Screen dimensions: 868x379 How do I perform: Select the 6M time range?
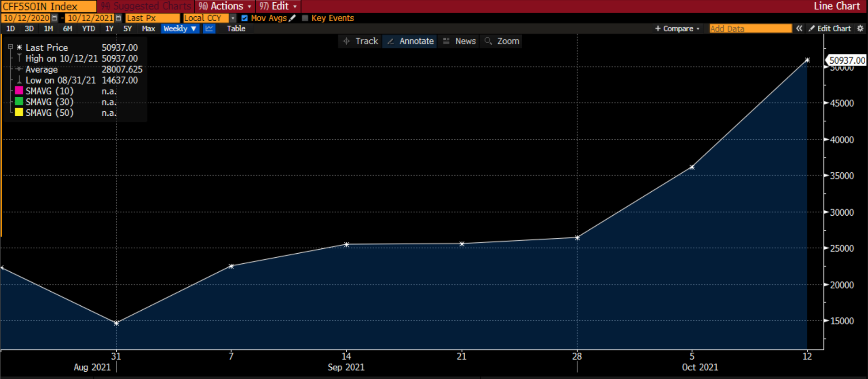(x=67, y=28)
